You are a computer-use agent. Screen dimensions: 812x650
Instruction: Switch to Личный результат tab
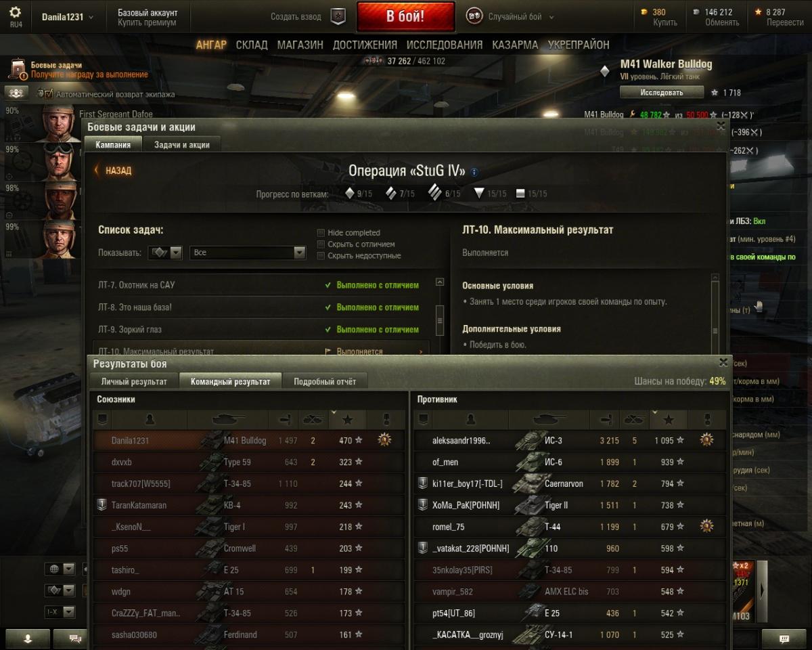point(134,381)
